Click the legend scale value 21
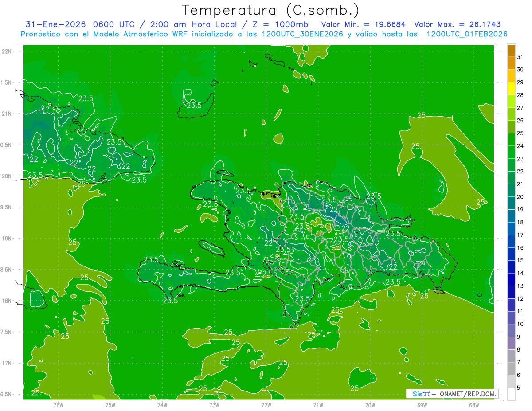 (520, 184)
